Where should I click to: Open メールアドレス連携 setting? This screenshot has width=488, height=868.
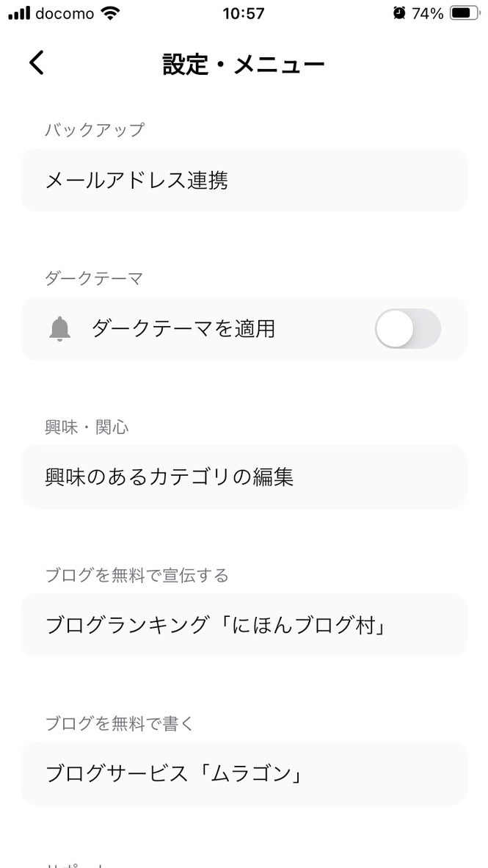244,181
